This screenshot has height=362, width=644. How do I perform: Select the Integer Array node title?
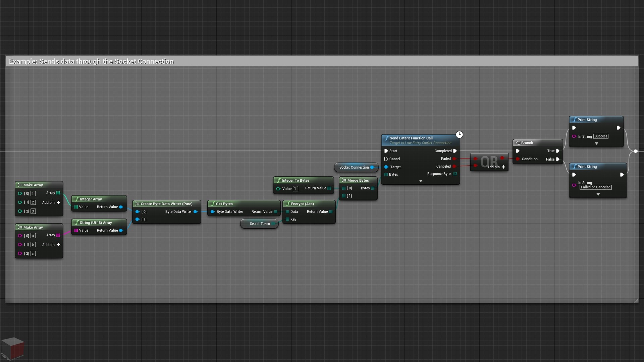(91, 199)
